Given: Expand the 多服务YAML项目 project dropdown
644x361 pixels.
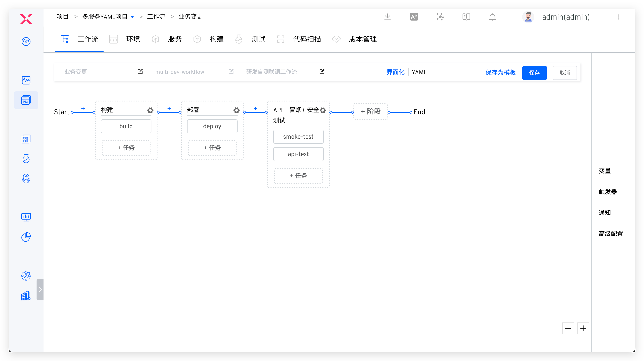Looking at the screenshot, I should point(132,17).
